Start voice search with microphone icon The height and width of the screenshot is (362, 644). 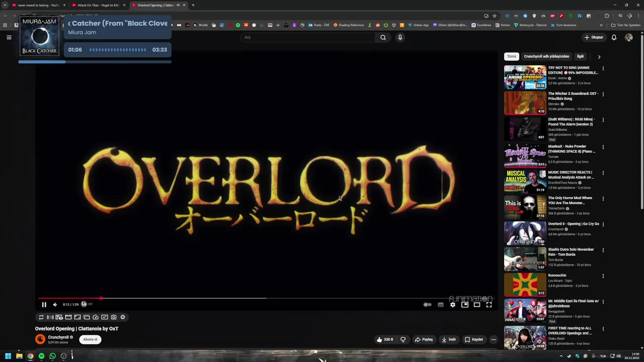click(x=400, y=37)
